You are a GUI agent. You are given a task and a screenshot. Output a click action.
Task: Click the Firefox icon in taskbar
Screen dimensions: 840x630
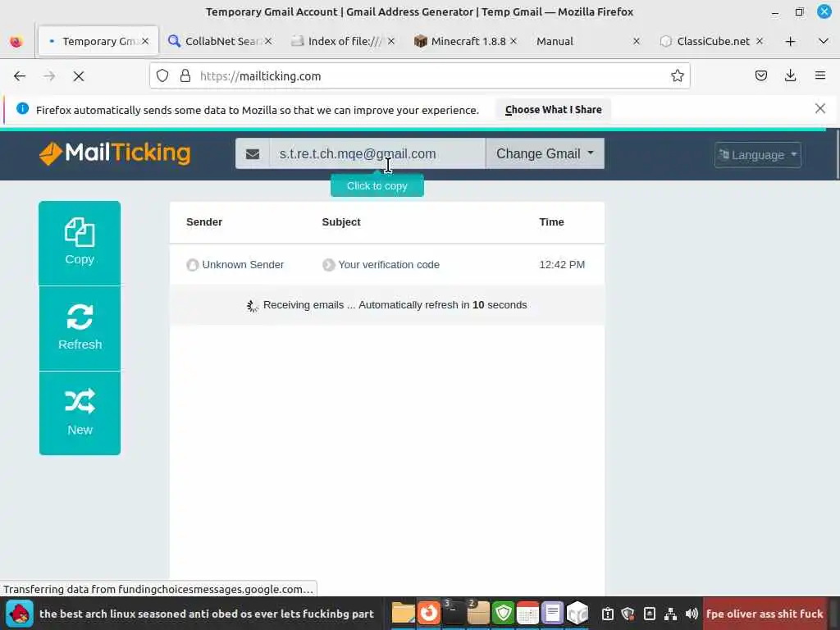pos(428,613)
